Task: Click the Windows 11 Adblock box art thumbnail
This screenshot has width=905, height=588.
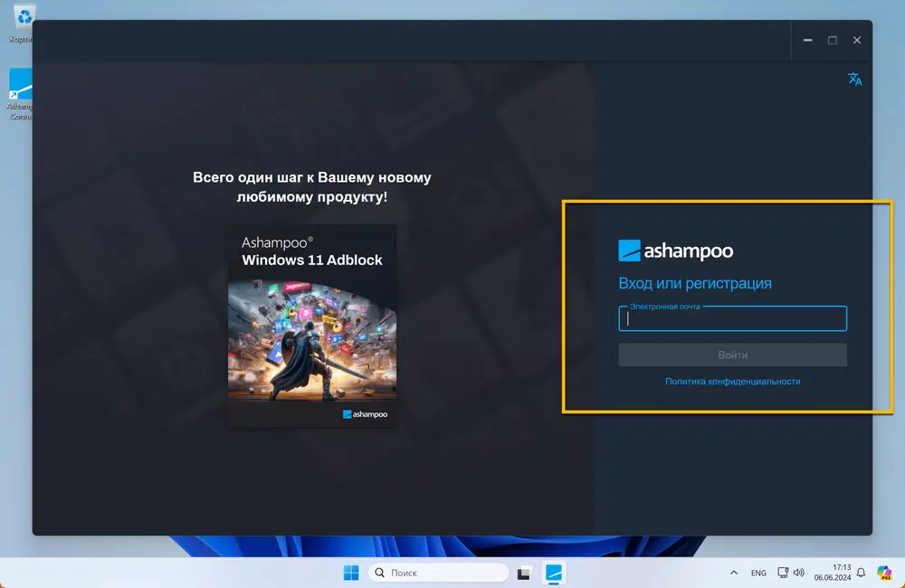Action: click(312, 324)
